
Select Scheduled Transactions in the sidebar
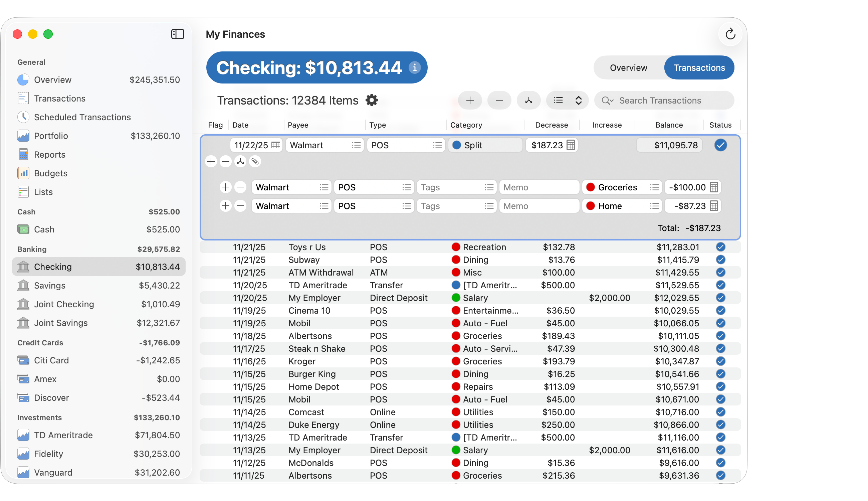click(82, 117)
